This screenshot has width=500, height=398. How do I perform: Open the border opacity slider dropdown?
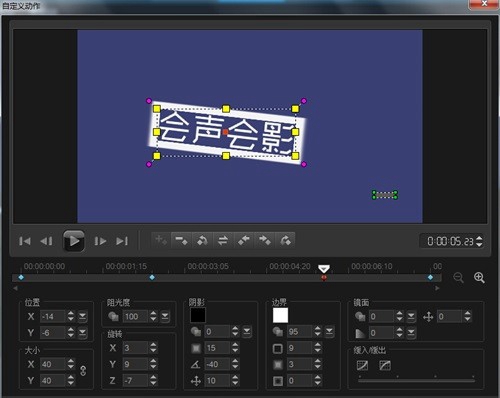329,332
